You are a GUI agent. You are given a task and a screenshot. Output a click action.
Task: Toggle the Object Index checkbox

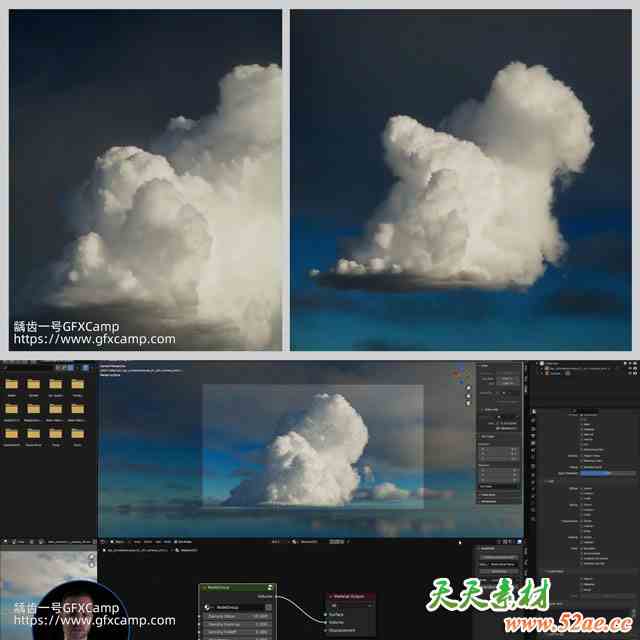[582, 456]
